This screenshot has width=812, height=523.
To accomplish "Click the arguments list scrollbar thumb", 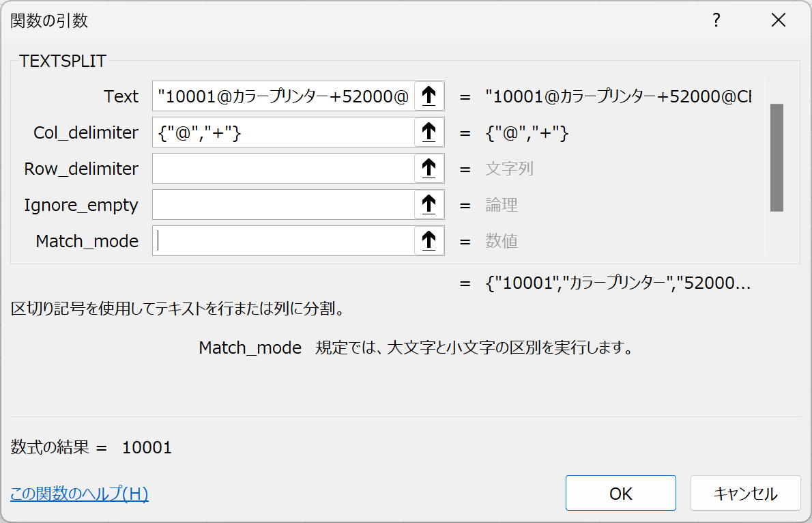I will click(777, 158).
